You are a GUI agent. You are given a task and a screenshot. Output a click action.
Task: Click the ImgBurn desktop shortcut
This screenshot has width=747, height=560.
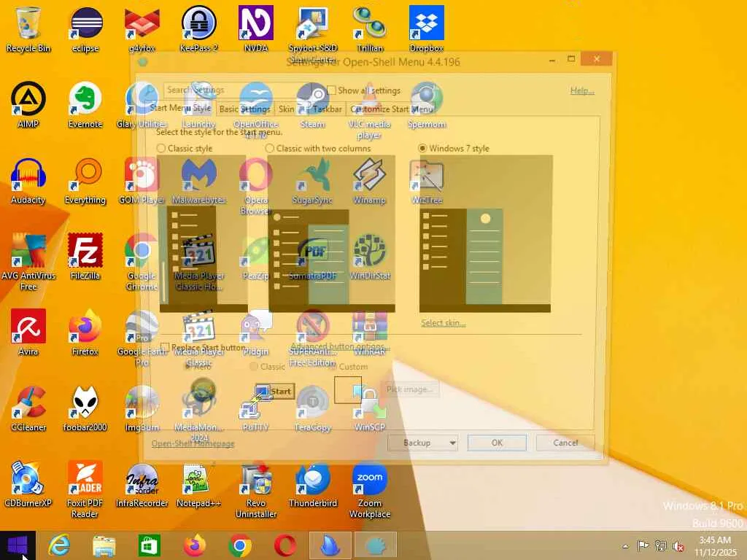coord(142,409)
